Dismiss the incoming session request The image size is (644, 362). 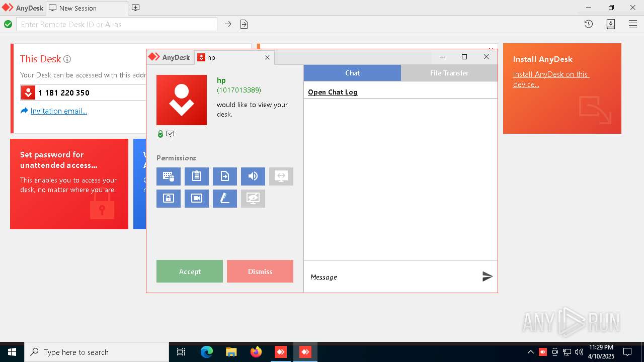point(260,271)
